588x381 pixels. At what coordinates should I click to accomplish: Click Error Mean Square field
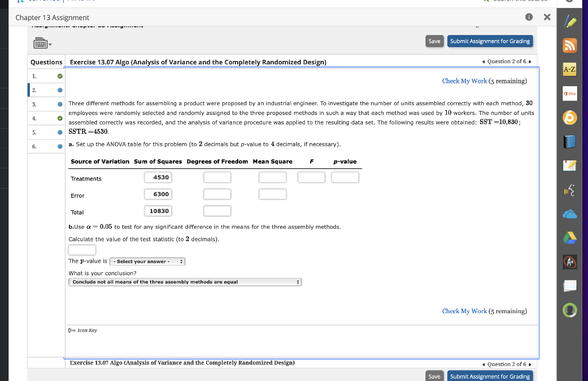point(273,194)
